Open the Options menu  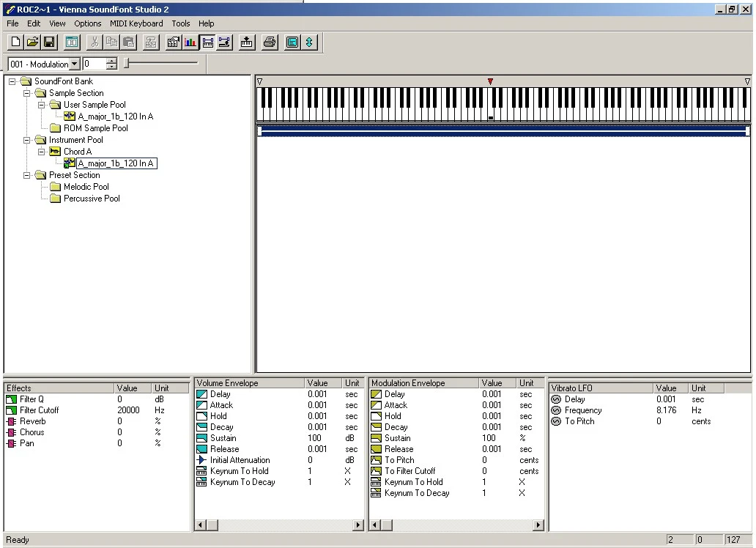[x=87, y=23]
